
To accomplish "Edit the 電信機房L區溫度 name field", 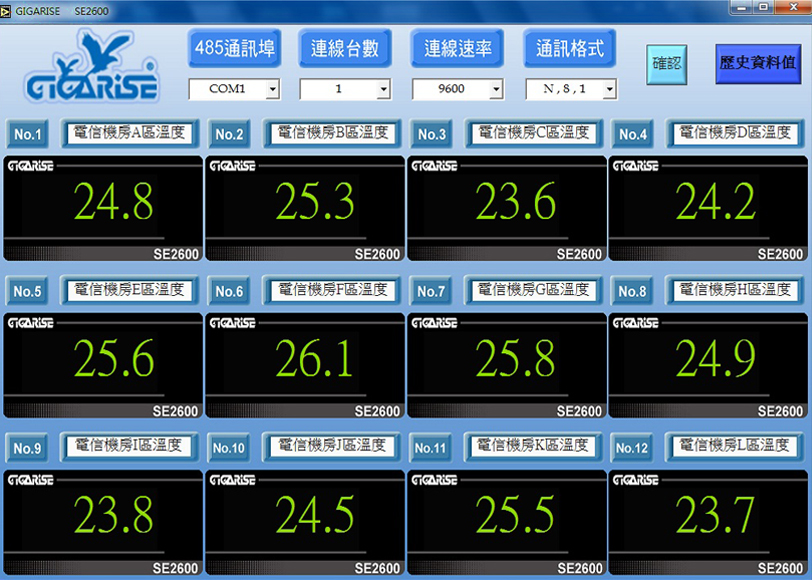I will click(x=735, y=446).
